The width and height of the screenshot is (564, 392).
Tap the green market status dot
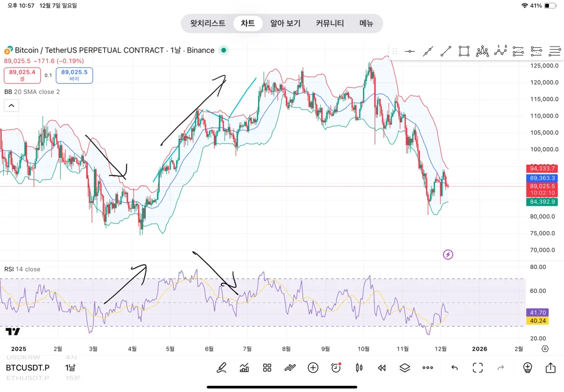(224, 50)
